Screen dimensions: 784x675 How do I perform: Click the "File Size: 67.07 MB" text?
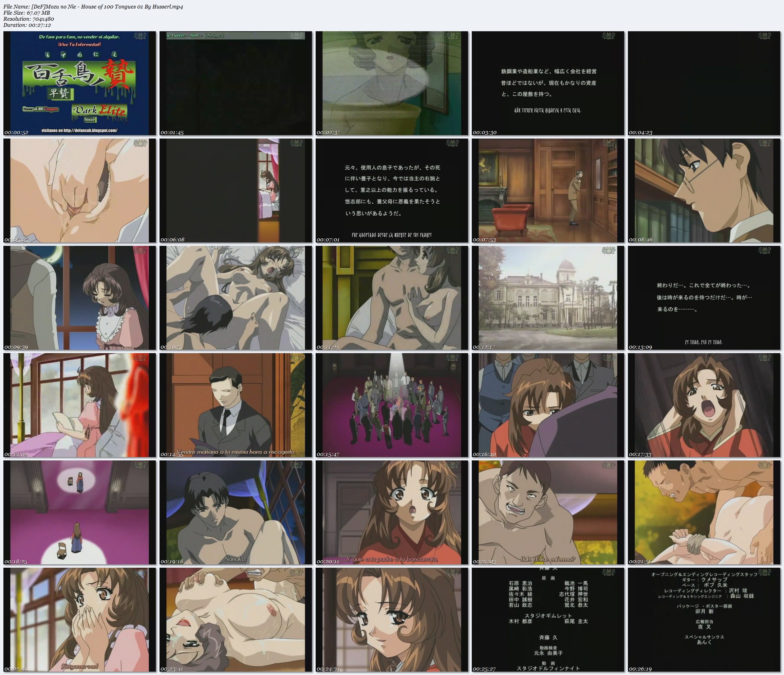click(x=26, y=13)
